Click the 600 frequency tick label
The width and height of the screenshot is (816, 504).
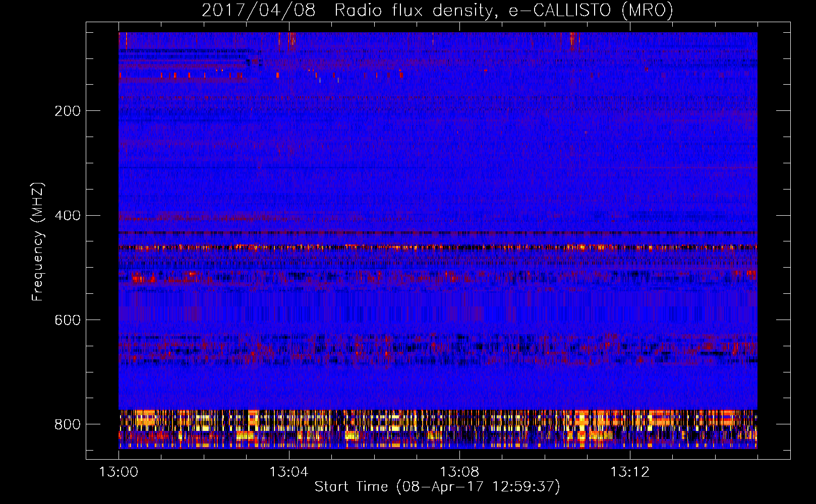pyautogui.click(x=68, y=321)
